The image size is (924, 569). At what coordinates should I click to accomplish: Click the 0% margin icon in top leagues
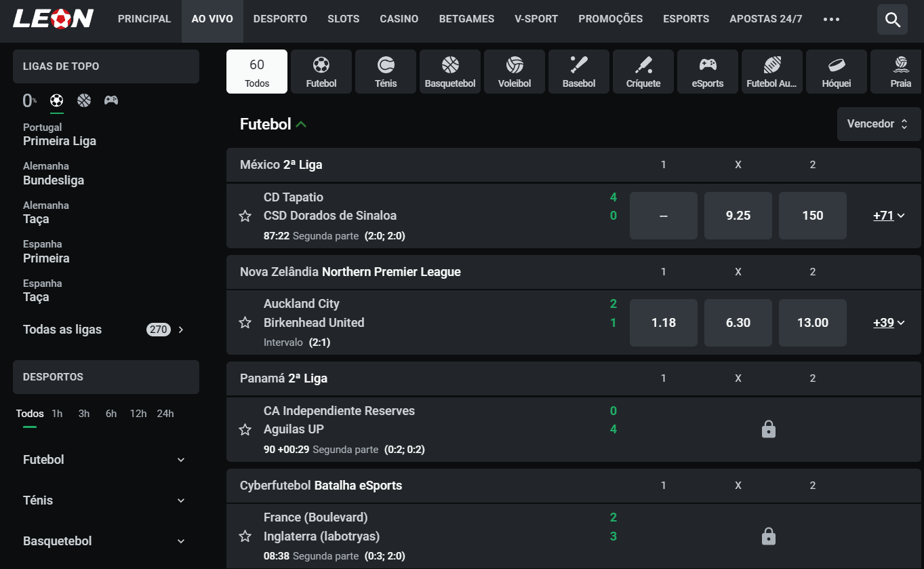point(30,101)
